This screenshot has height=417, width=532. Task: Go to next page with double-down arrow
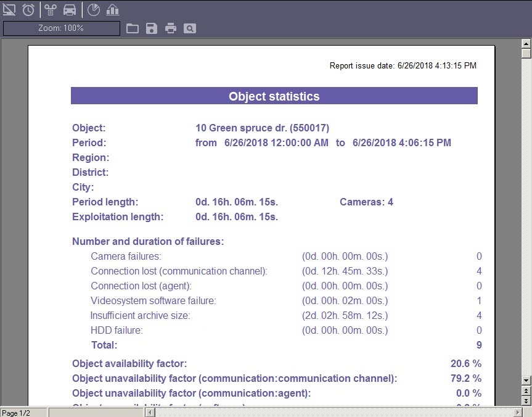(526, 401)
